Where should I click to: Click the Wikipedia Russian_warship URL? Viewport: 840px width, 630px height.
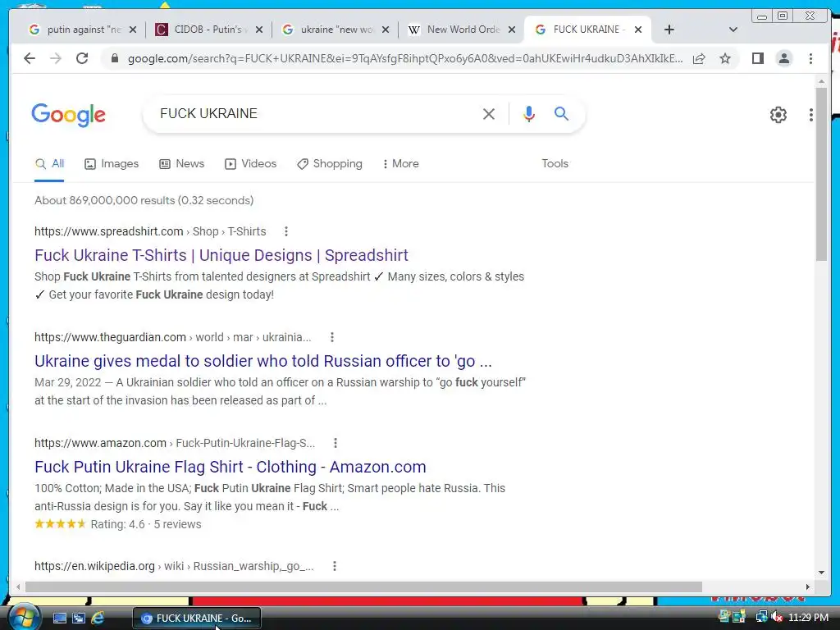click(x=174, y=566)
